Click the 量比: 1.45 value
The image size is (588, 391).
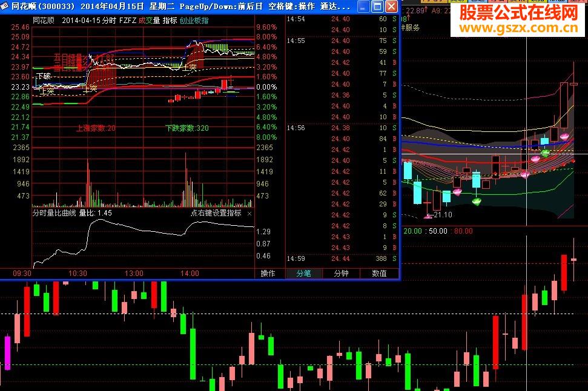95,213
